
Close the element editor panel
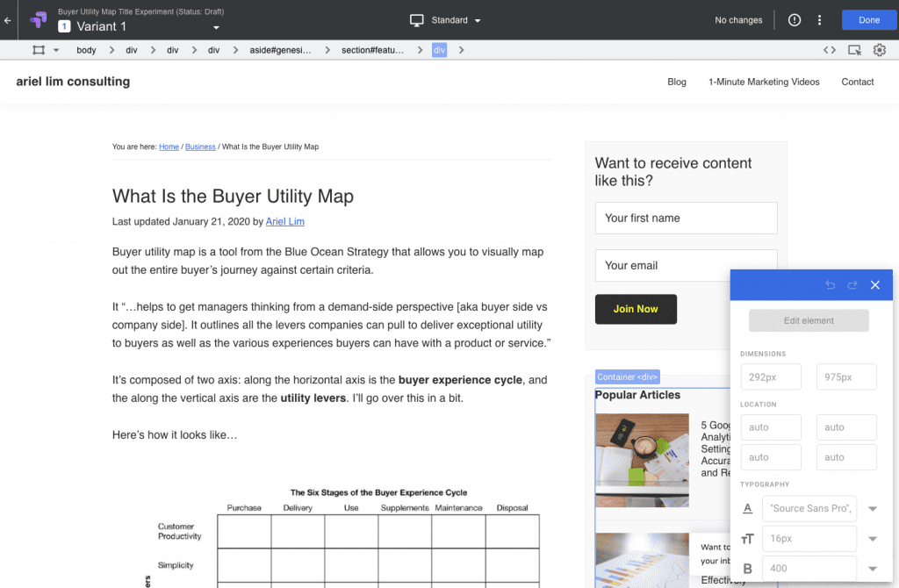875,285
